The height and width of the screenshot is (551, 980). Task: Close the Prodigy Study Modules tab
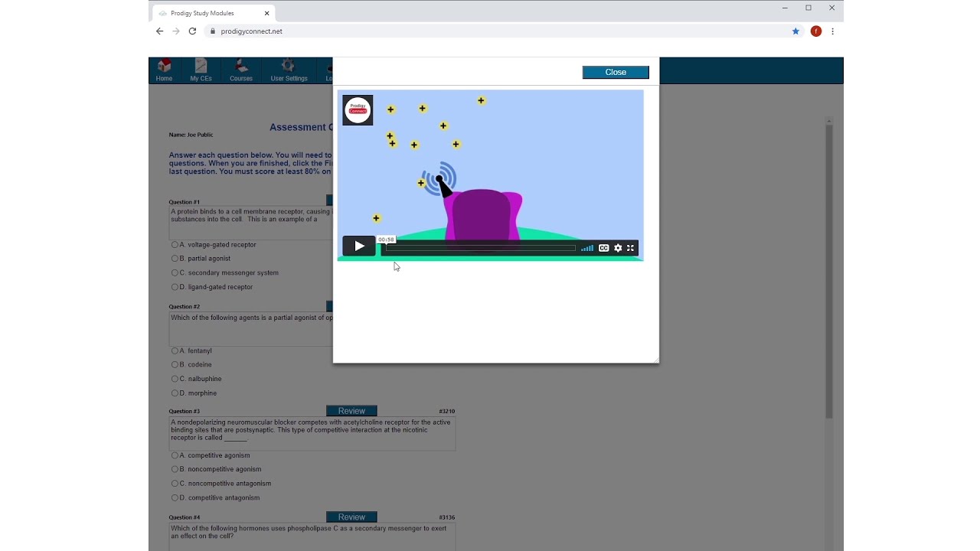(266, 13)
